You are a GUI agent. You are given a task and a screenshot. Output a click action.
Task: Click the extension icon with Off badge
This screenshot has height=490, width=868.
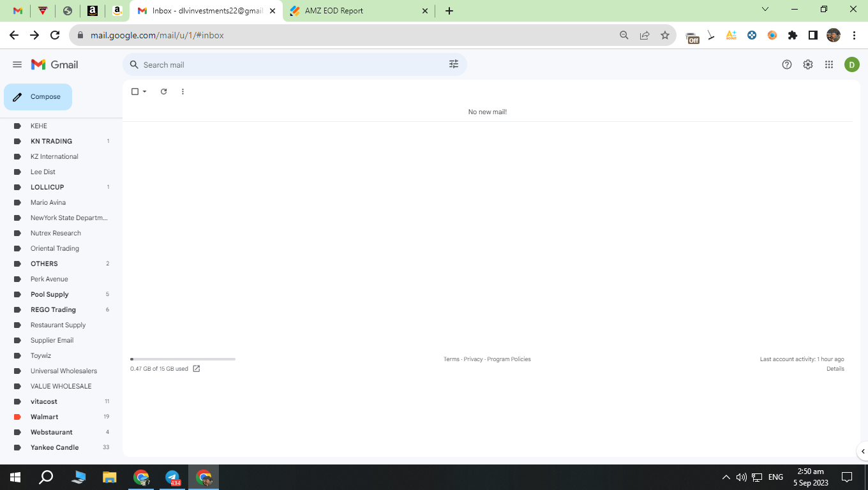(692, 36)
